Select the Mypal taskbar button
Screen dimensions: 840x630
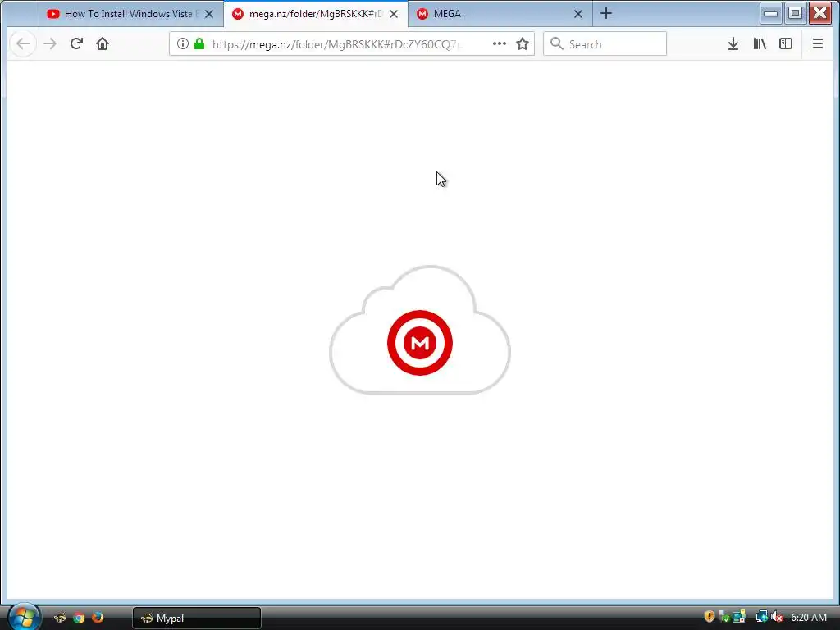197,619
